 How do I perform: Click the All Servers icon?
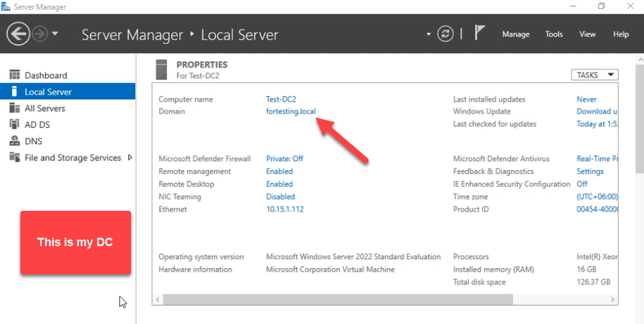(14, 108)
